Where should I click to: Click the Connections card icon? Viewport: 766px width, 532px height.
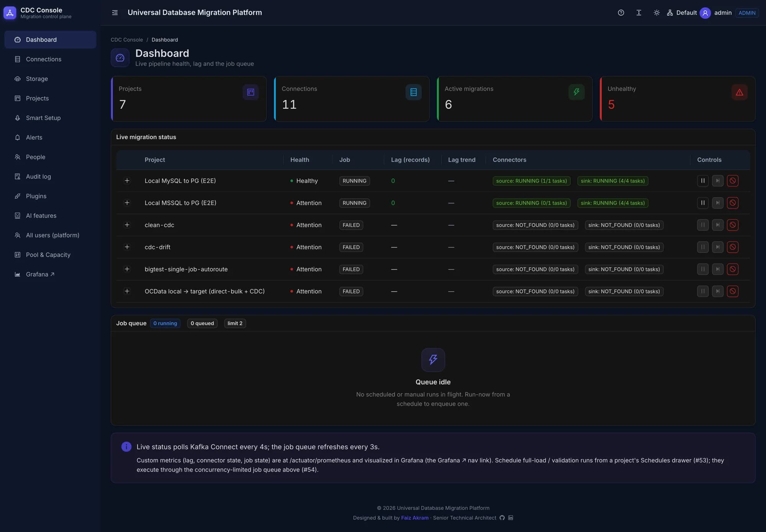point(414,92)
